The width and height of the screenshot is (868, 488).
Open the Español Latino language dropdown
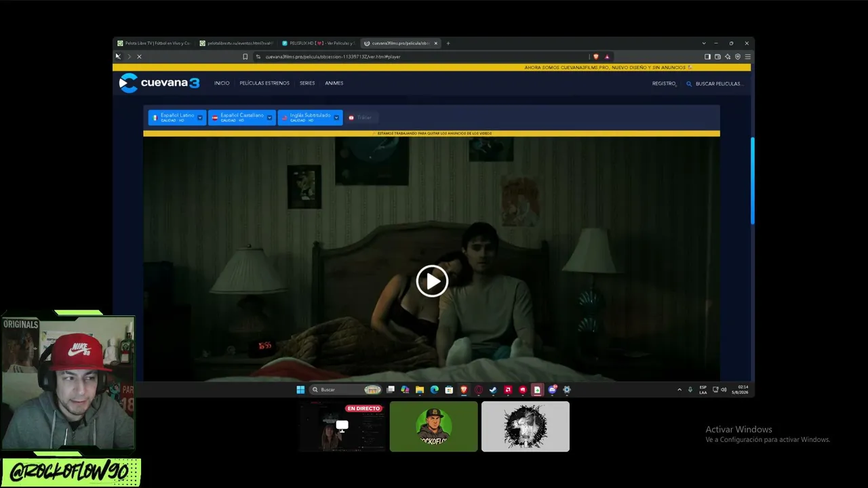click(x=177, y=117)
